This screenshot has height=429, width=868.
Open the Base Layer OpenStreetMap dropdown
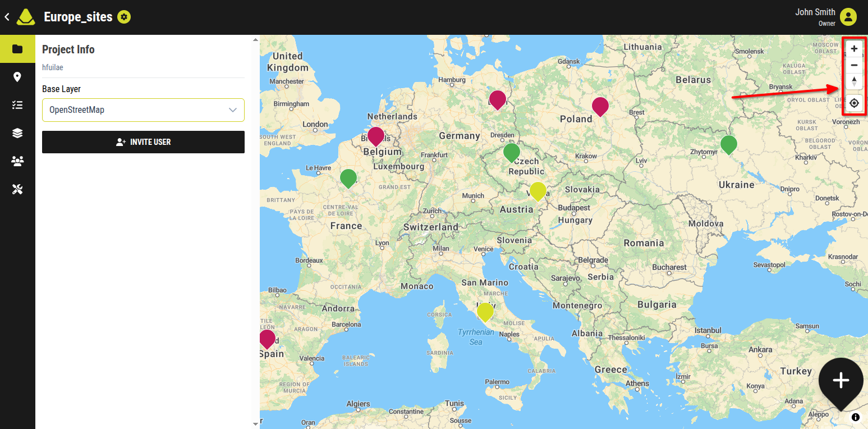pos(143,110)
